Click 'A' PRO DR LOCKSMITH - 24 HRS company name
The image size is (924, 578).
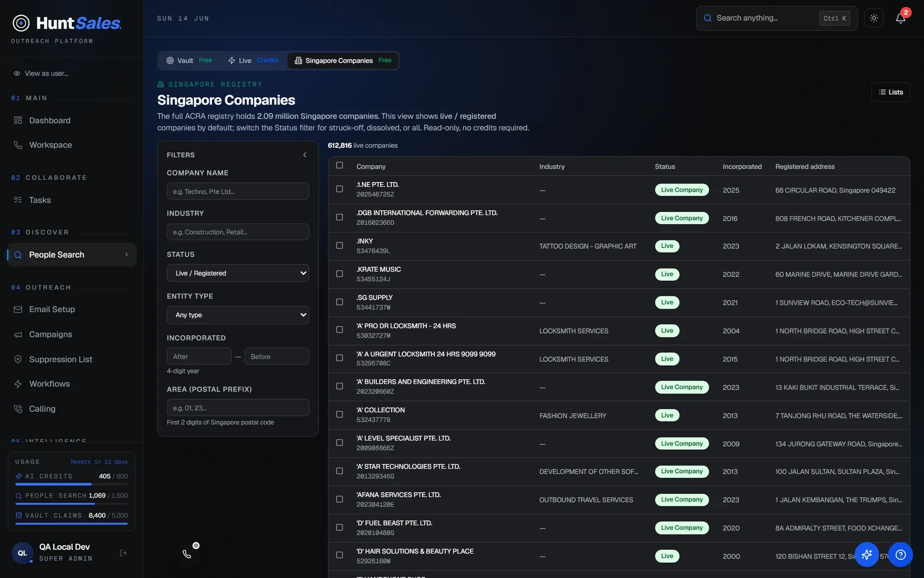406,326
